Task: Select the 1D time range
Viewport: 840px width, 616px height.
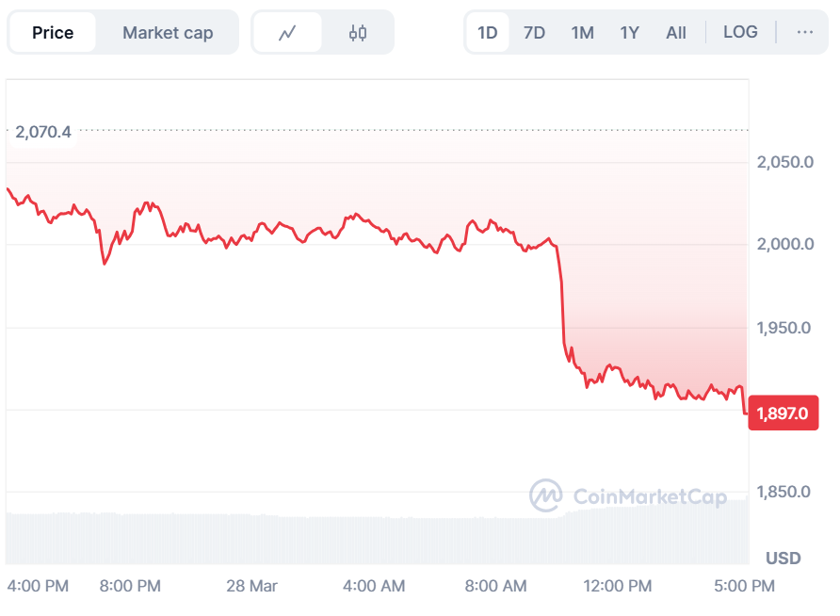Action: 488,33
